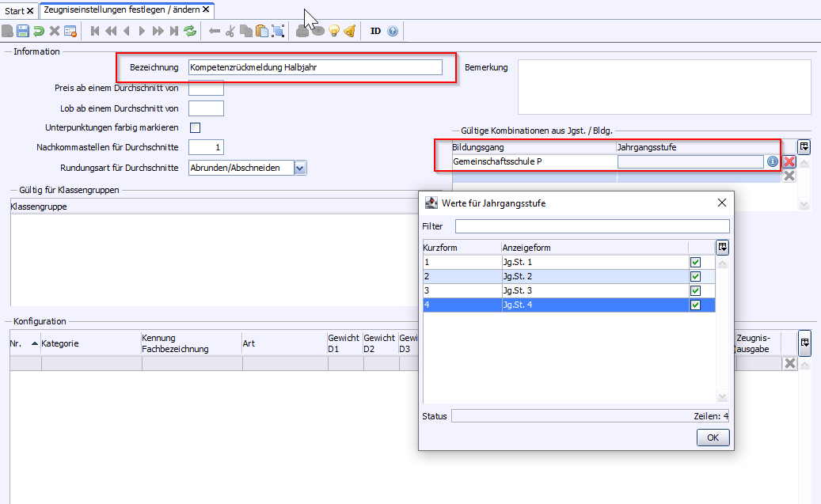This screenshot has height=504, width=821.
Task: Select 'Zeugniseinstellungen festlegen / ändern' tab
Action: click(122, 10)
